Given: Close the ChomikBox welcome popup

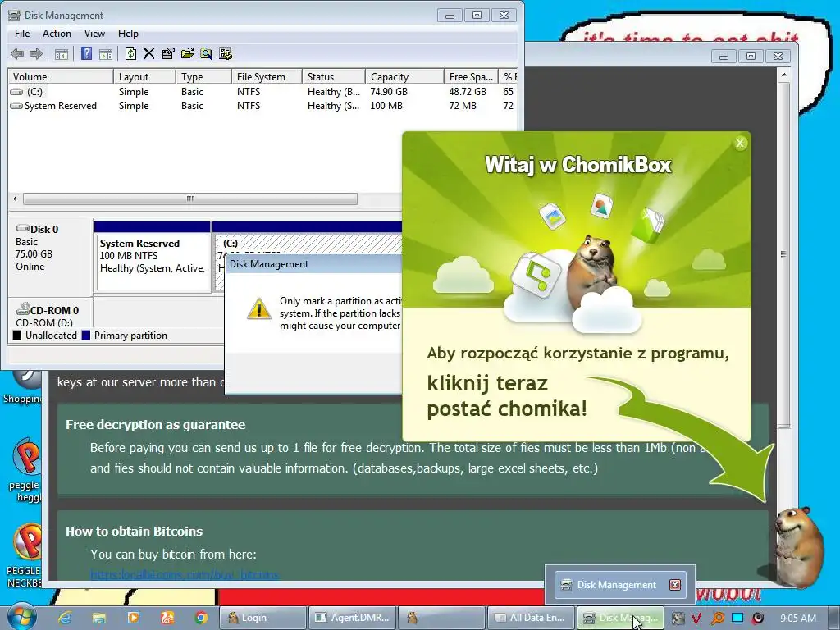Looking at the screenshot, I should [x=740, y=143].
